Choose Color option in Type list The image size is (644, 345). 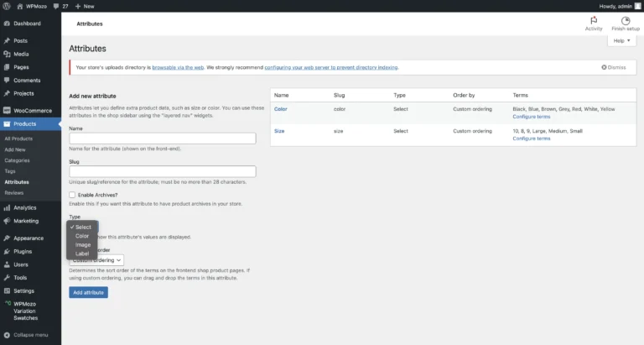point(82,236)
